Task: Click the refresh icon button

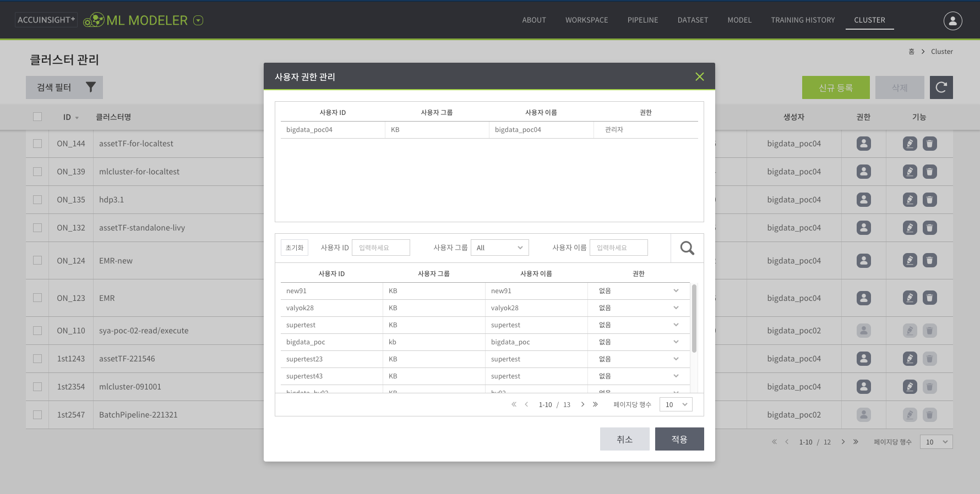Action: (x=941, y=87)
